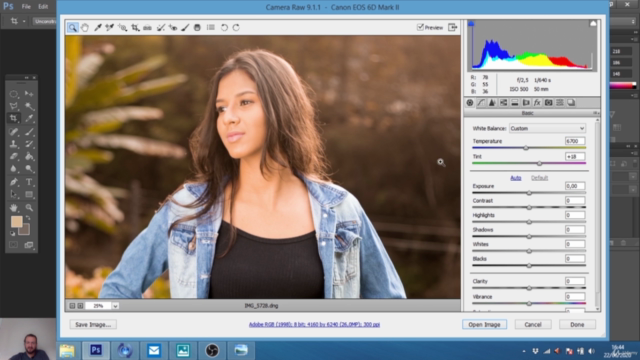
Task: Open the Edit menu in Photoshop
Action: click(43, 7)
